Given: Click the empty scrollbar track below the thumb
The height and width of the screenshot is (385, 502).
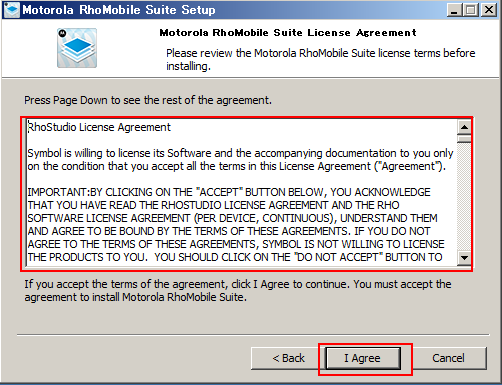Looking at the screenshot, I should point(464,197).
